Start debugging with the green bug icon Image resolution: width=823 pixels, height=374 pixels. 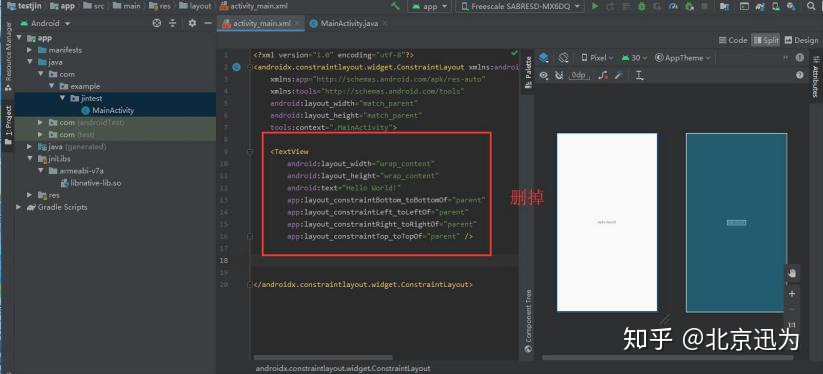[642, 6]
